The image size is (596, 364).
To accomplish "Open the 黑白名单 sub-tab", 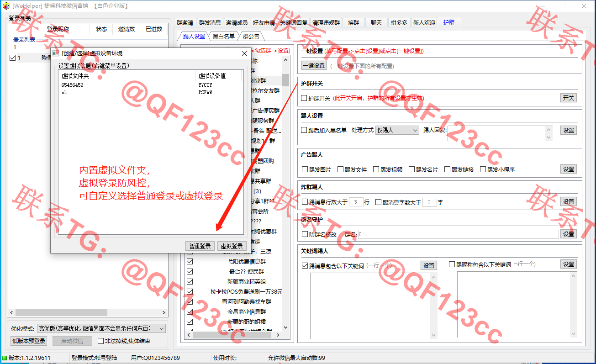I will (224, 36).
